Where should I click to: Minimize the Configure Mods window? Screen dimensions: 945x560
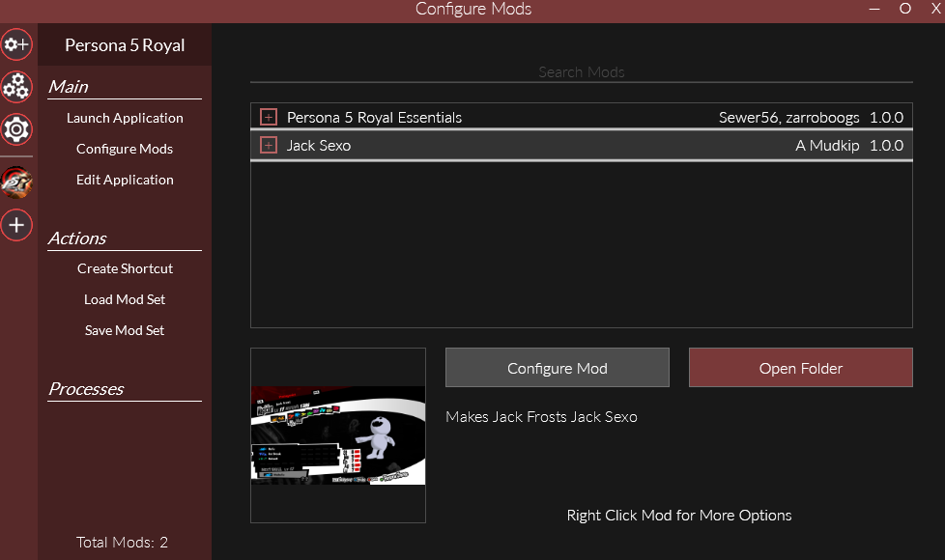coord(874,9)
